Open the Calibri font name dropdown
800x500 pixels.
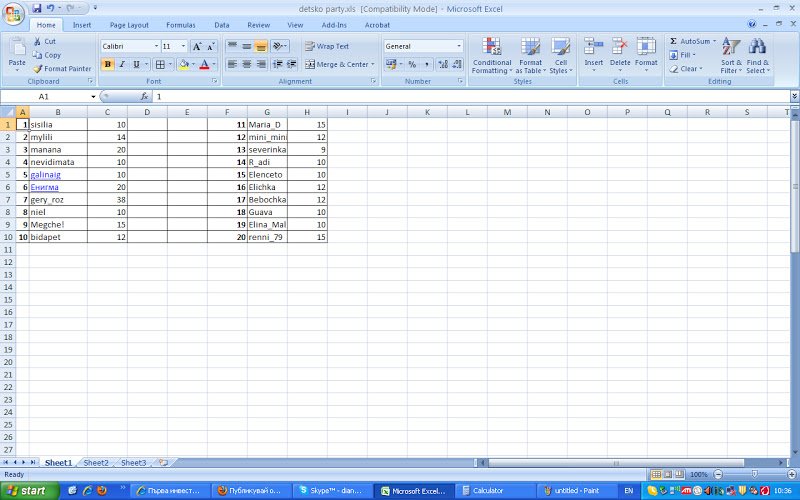coord(156,46)
